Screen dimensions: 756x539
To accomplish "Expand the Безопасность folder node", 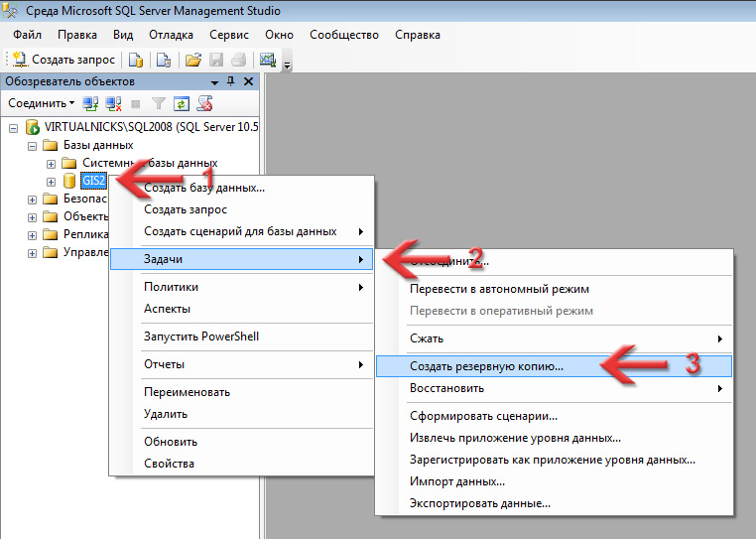I will tap(32, 200).
